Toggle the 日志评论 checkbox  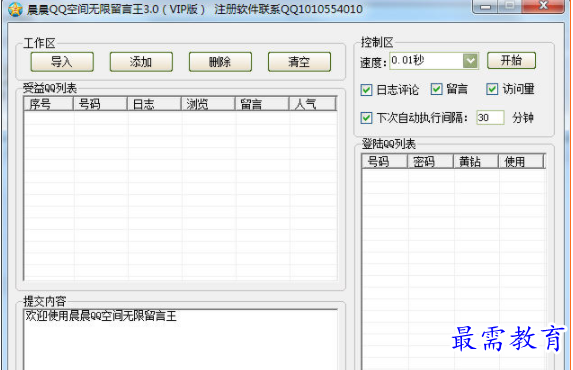point(367,90)
